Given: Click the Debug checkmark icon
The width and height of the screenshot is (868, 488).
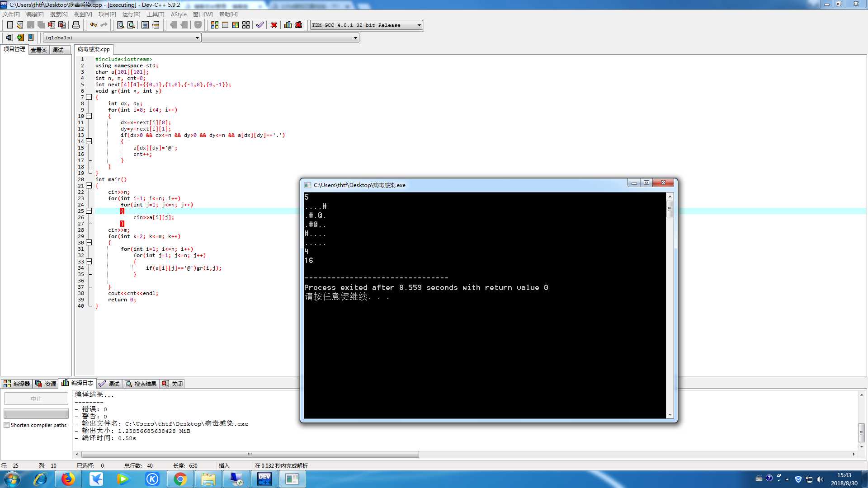Looking at the screenshot, I should pos(260,25).
